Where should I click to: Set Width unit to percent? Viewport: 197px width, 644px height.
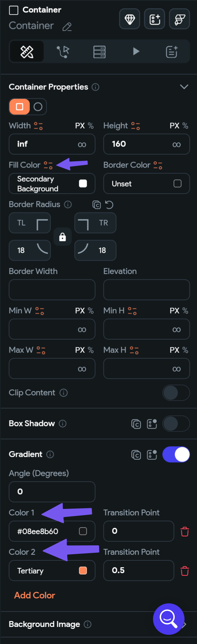[91, 126]
